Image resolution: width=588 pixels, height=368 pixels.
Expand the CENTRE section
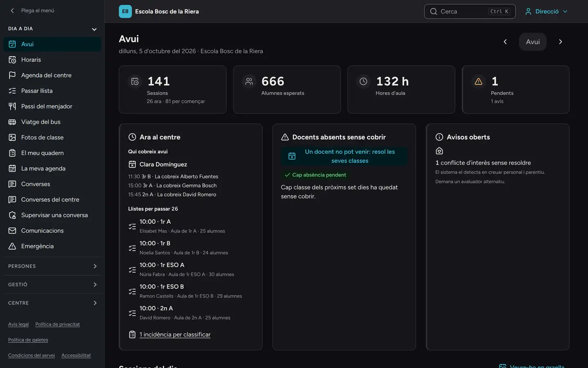[52, 303]
